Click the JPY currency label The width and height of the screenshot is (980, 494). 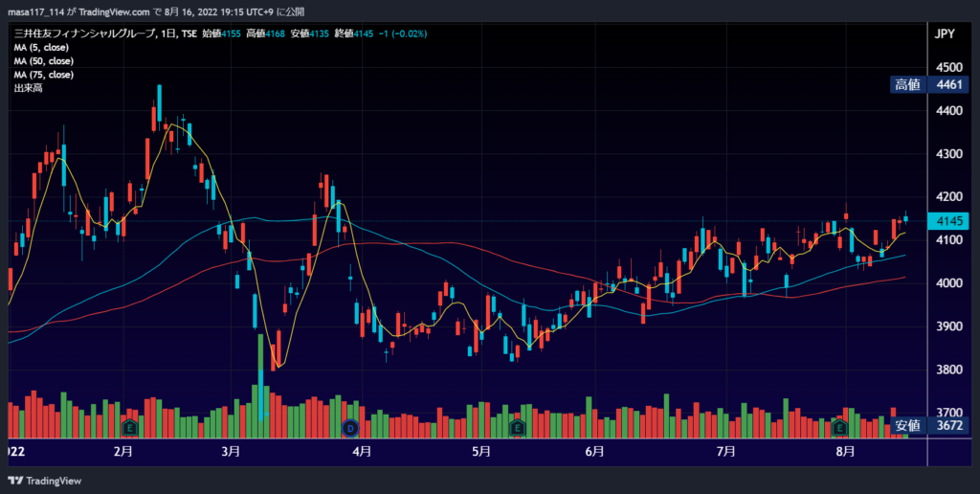tap(945, 34)
